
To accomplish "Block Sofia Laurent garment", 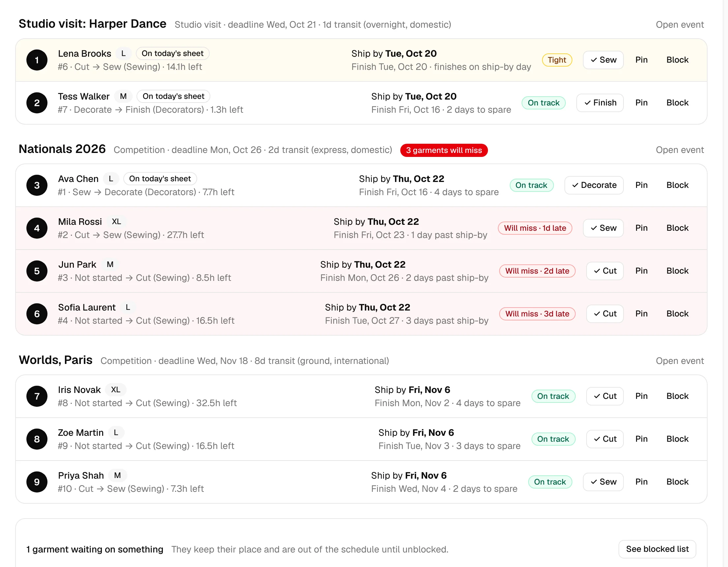I will (677, 314).
